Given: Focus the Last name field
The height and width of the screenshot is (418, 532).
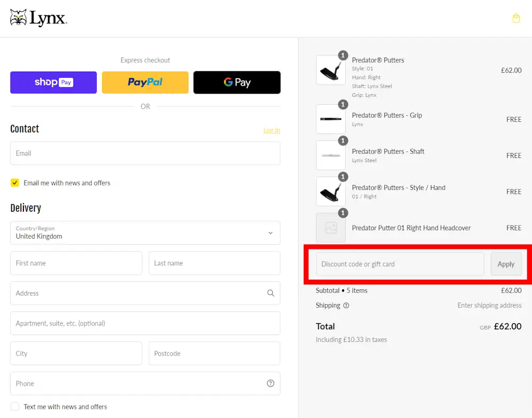Looking at the screenshot, I should pyautogui.click(x=214, y=263).
